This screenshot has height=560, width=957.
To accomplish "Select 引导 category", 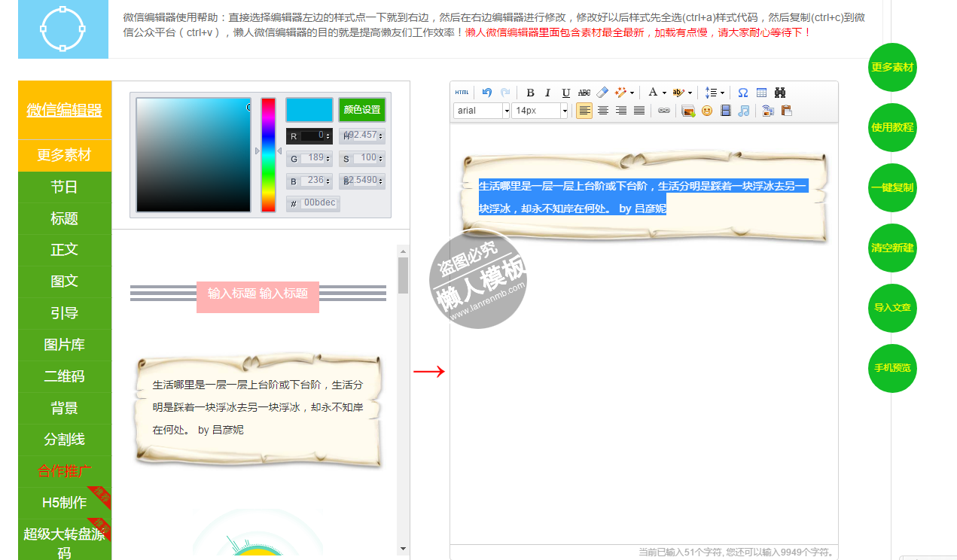I will [x=65, y=313].
